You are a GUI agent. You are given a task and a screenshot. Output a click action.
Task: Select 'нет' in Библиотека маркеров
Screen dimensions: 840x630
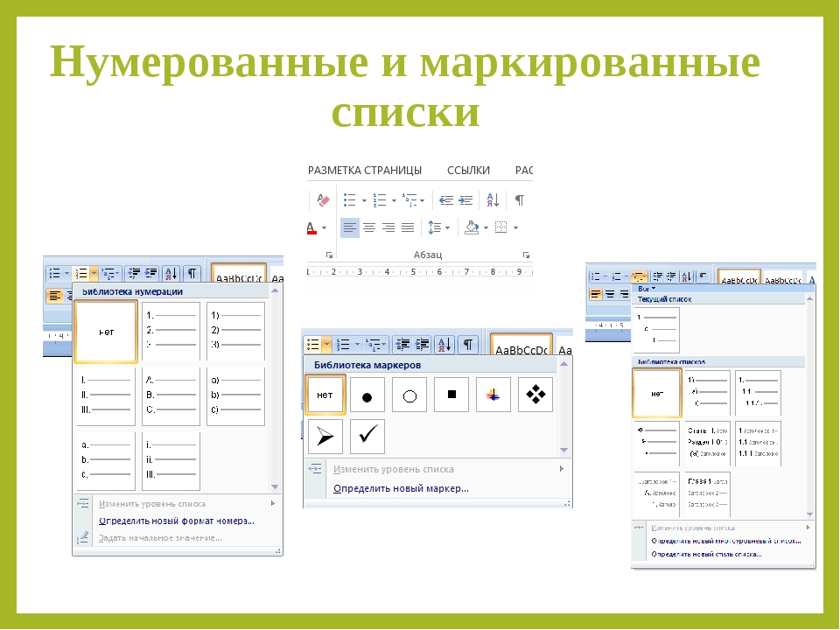coord(325,395)
